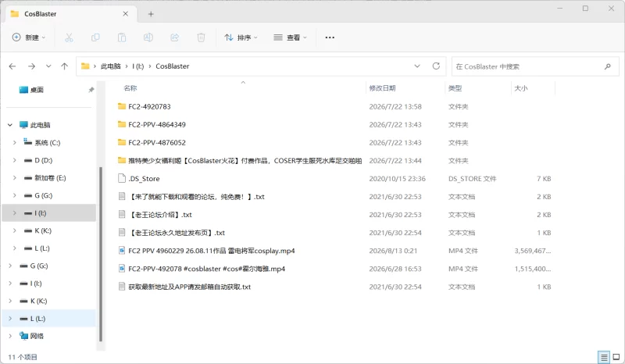The width and height of the screenshot is (625, 364).
Task: Switch to details view icon in status bar
Action: [x=604, y=357]
